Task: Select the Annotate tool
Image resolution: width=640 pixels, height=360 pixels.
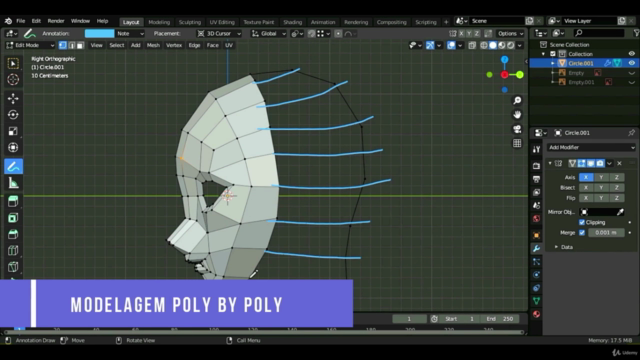Action: coord(13,167)
